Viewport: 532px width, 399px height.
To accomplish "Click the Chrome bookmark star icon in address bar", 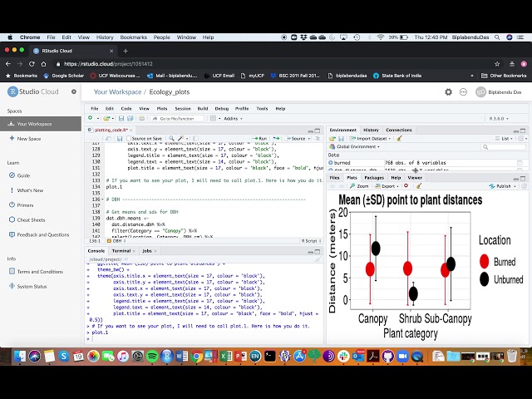I will 497,64.
